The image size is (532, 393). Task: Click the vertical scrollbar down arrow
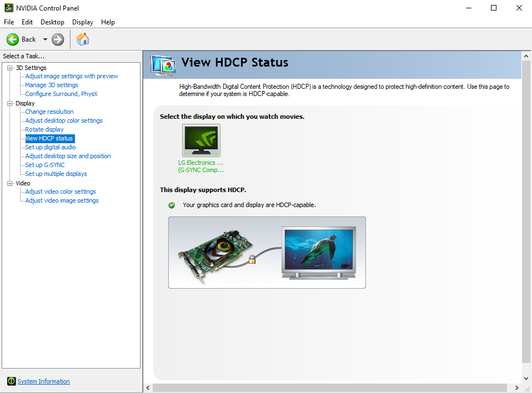[x=526, y=377]
